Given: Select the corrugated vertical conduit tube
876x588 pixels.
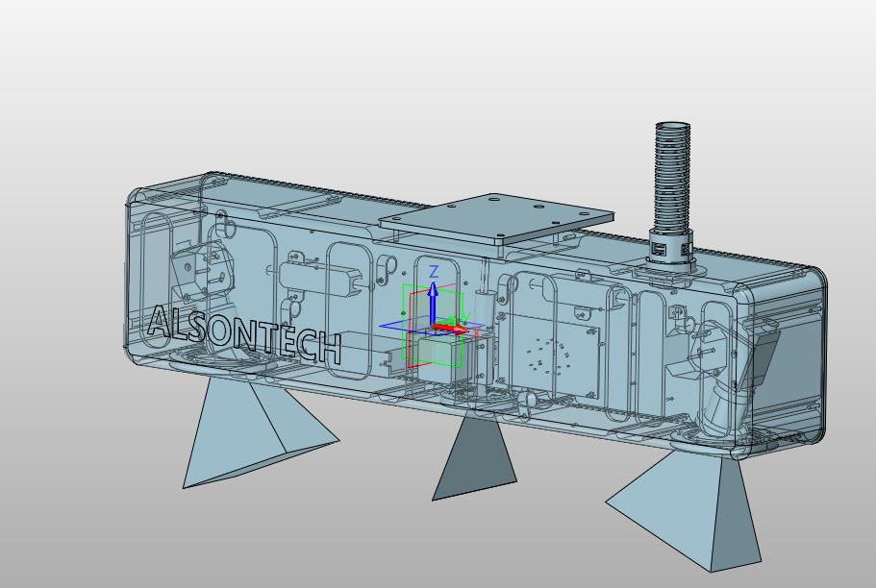Looking at the screenshot, I should click(673, 176).
